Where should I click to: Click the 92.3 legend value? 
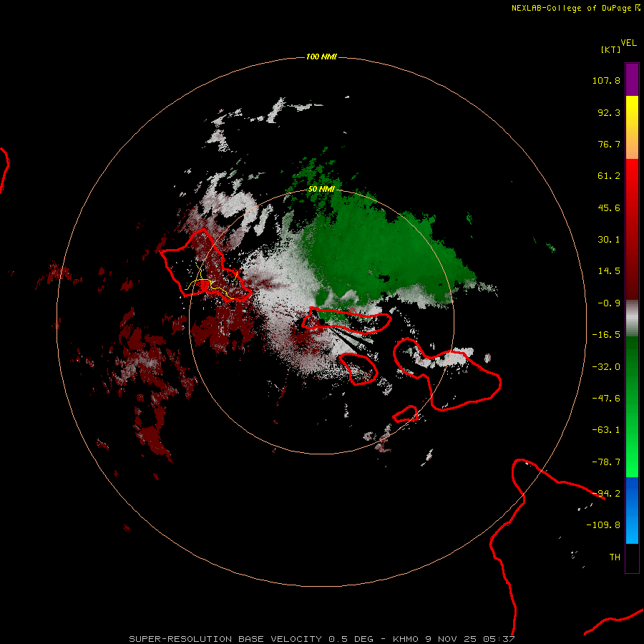coord(609,112)
